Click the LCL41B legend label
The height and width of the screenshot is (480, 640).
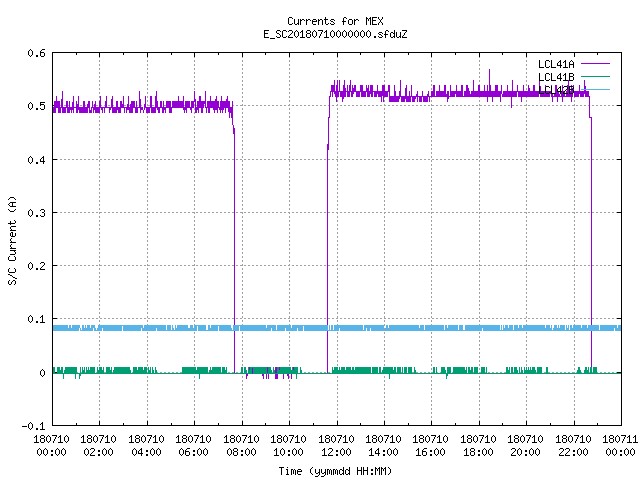tap(556, 77)
